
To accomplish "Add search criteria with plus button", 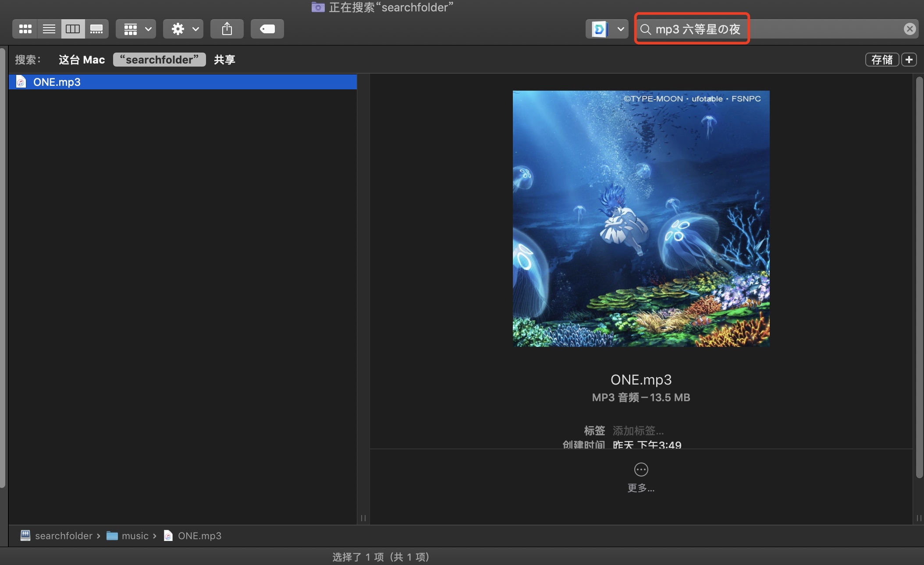I will point(909,60).
